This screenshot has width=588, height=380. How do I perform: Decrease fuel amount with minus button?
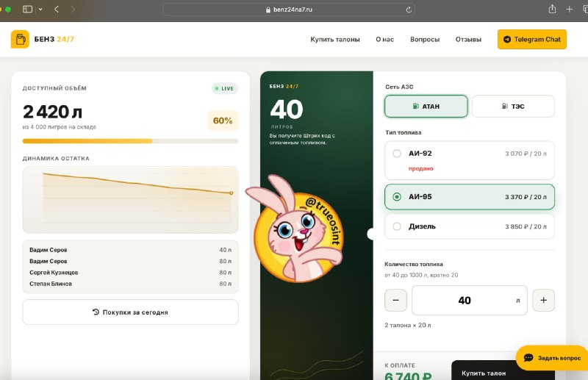[x=395, y=300]
